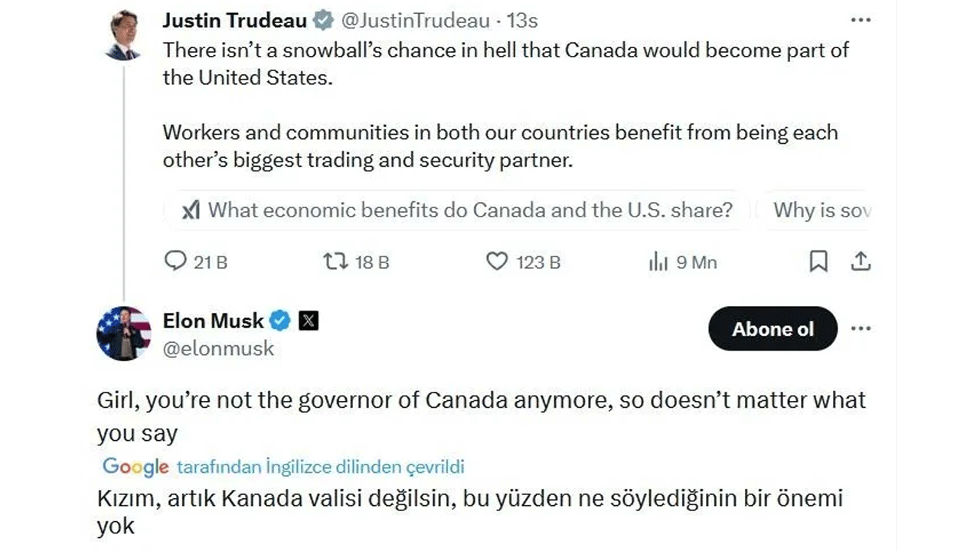The width and height of the screenshot is (980, 551).
Task: Open the options menu on Elon Musk's reply
Action: tap(861, 328)
